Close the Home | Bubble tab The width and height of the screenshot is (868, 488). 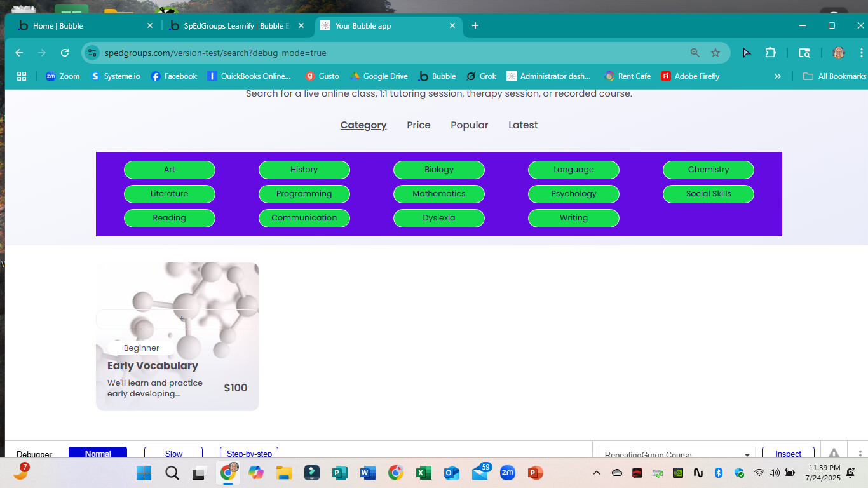point(150,26)
